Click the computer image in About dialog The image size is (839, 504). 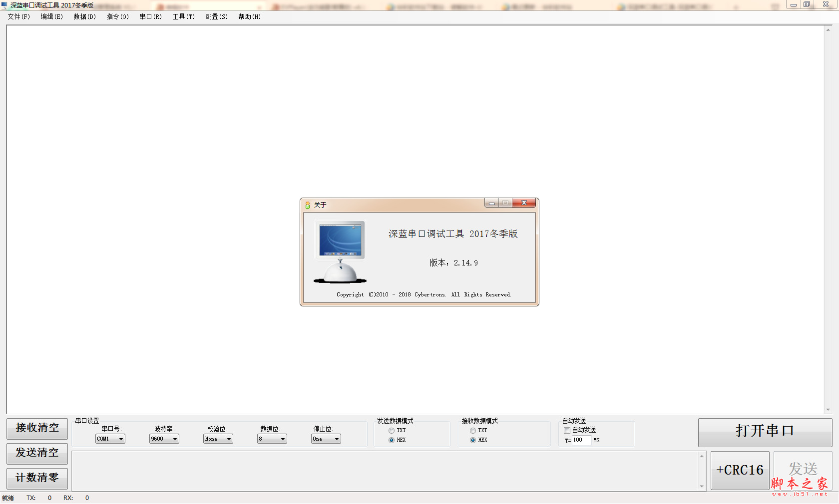coord(341,252)
